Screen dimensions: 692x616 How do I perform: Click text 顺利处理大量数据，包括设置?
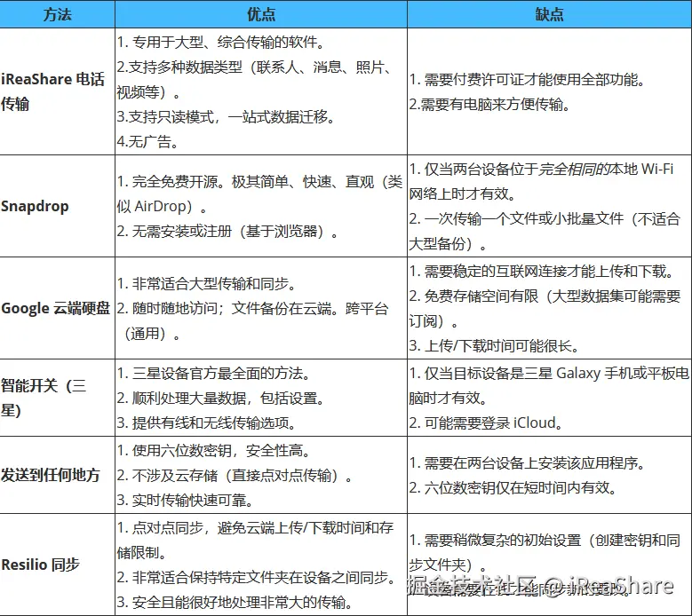224,398
